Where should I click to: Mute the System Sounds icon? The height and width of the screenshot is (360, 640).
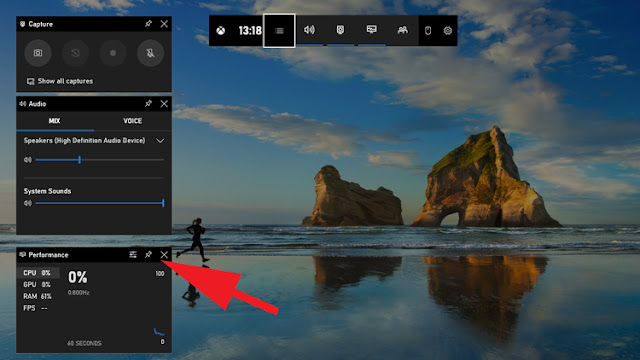click(28, 203)
